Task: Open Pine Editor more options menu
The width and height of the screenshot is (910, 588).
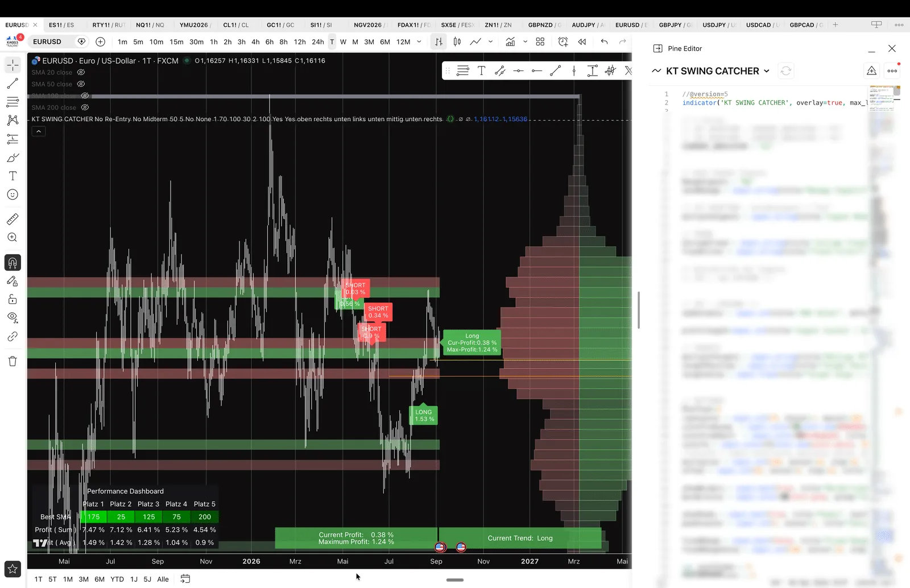Action: (892, 71)
